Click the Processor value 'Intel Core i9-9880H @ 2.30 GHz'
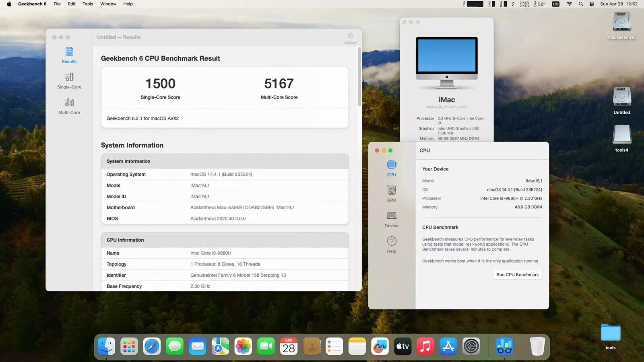Image resolution: width=644 pixels, height=362 pixels. pyautogui.click(x=511, y=198)
